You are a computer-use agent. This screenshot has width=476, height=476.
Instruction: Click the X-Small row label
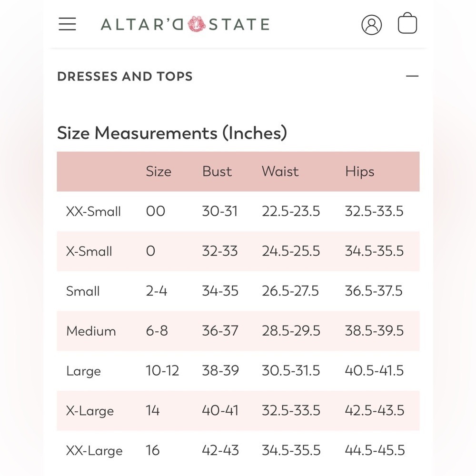click(89, 251)
